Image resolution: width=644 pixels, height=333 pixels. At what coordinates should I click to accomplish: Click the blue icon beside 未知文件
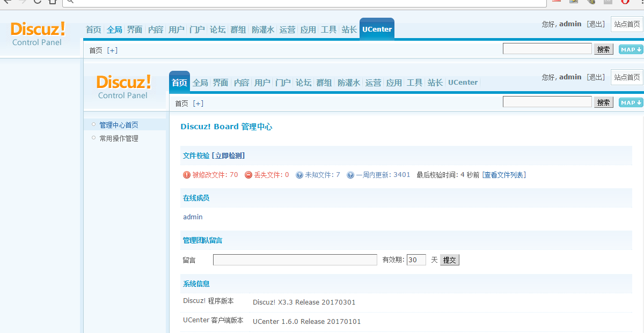click(x=299, y=175)
